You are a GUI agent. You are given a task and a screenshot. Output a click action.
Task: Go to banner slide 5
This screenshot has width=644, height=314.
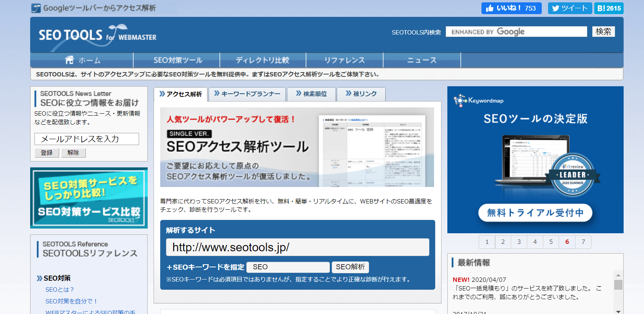(551, 242)
